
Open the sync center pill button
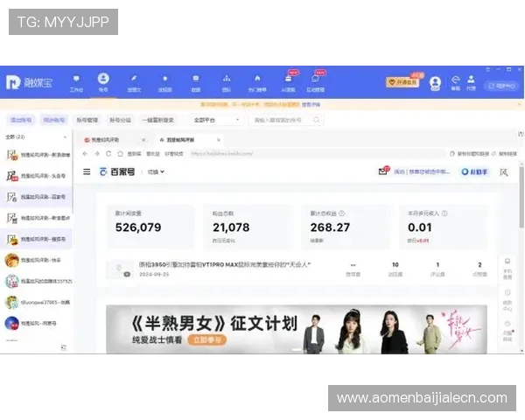coord(501,86)
